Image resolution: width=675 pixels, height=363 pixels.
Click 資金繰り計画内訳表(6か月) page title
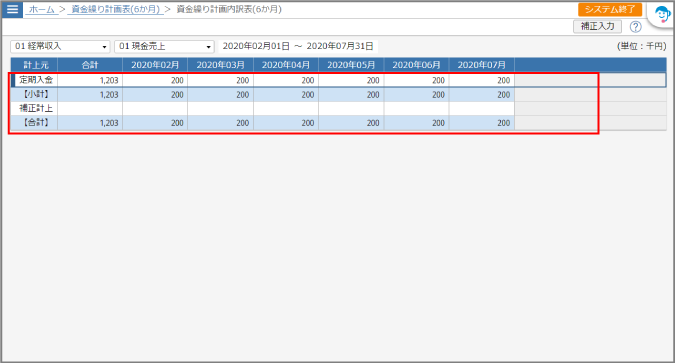pyautogui.click(x=229, y=9)
